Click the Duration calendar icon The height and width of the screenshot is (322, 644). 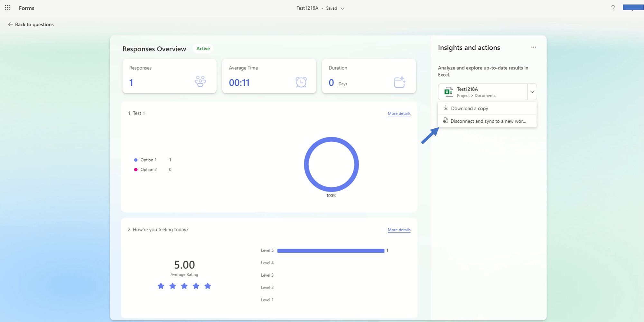pyautogui.click(x=400, y=82)
